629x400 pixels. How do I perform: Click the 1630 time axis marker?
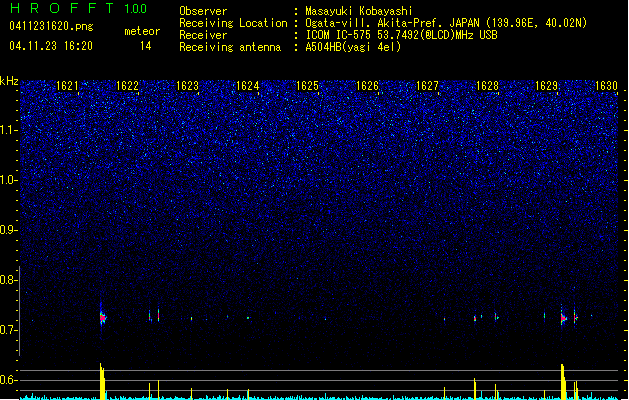(x=606, y=86)
